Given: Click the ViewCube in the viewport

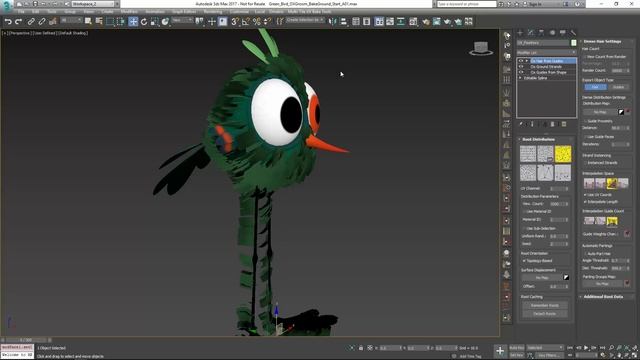Looking at the screenshot, I should click(x=481, y=48).
